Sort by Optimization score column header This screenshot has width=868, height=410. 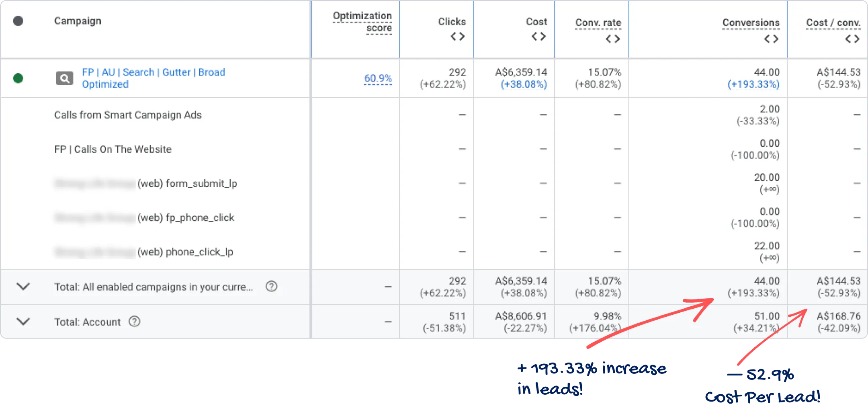click(x=362, y=22)
